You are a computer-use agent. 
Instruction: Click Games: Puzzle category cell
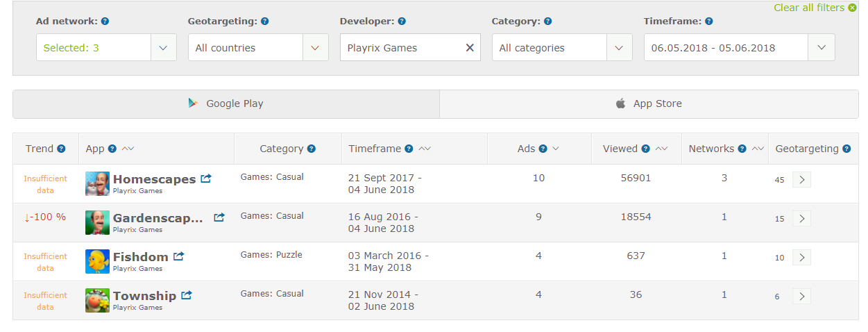271,255
